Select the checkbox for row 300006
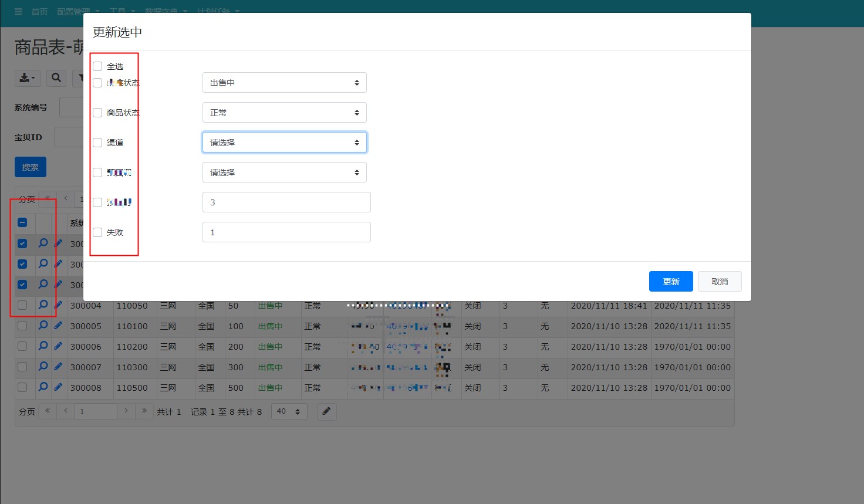 point(22,346)
